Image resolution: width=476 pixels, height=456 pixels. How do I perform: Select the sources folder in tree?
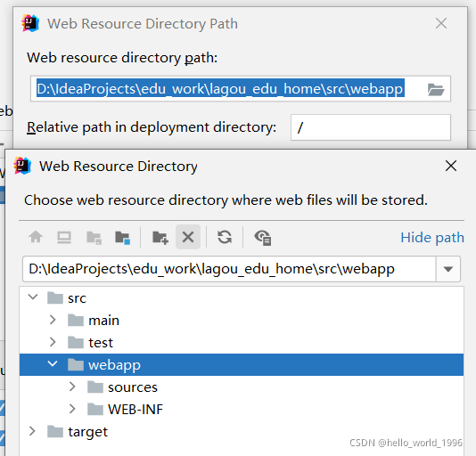(x=122, y=387)
